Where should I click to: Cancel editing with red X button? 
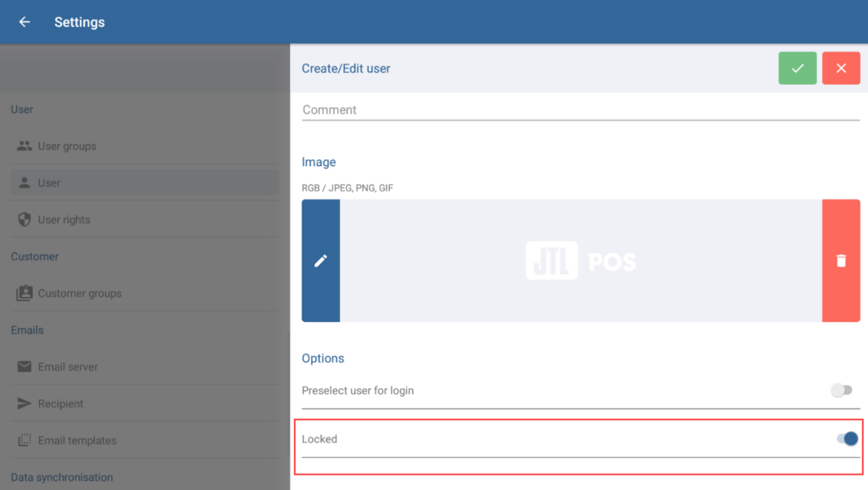[x=841, y=69]
